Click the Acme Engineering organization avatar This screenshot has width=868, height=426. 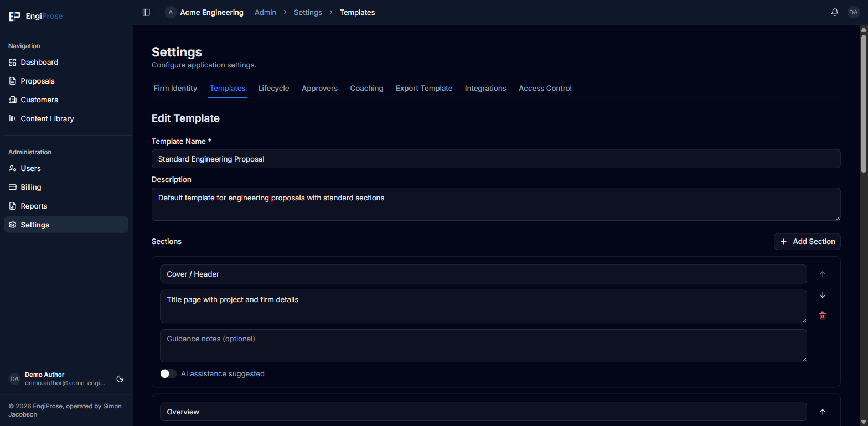pos(170,12)
